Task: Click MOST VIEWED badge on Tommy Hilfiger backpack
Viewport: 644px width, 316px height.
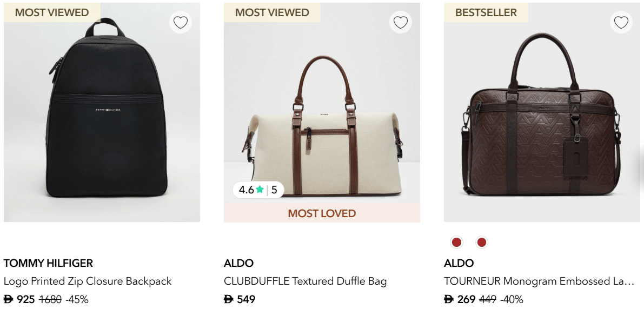Action: point(52,12)
